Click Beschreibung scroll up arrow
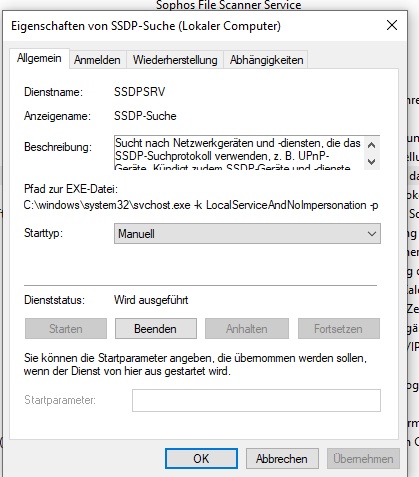The height and width of the screenshot is (477, 419). [371, 145]
